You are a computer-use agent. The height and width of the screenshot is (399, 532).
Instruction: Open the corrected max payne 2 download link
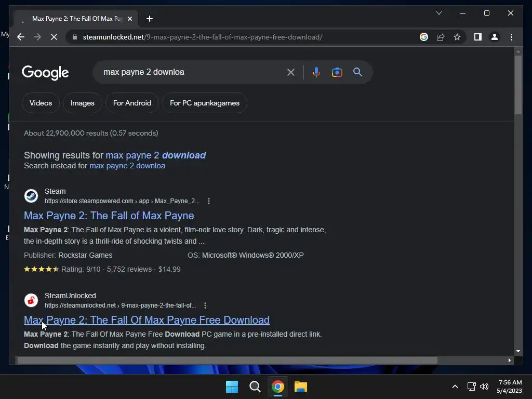pyautogui.click(x=156, y=155)
